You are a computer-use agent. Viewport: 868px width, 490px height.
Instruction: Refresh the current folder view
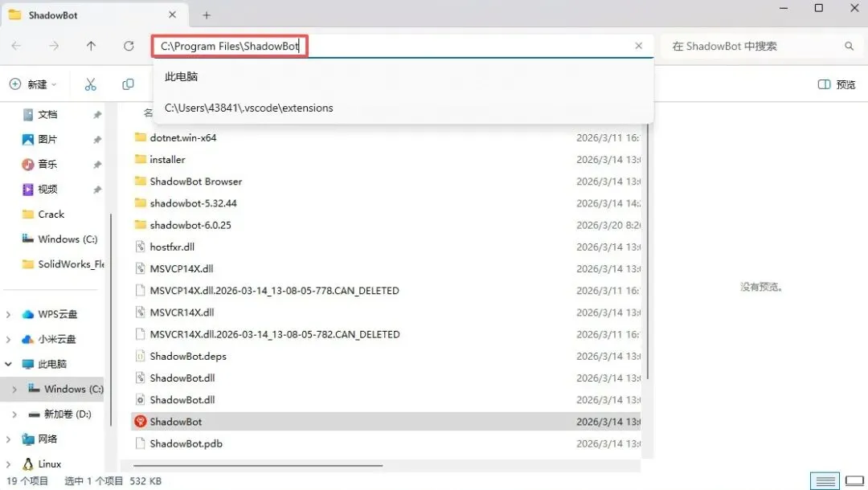click(129, 46)
